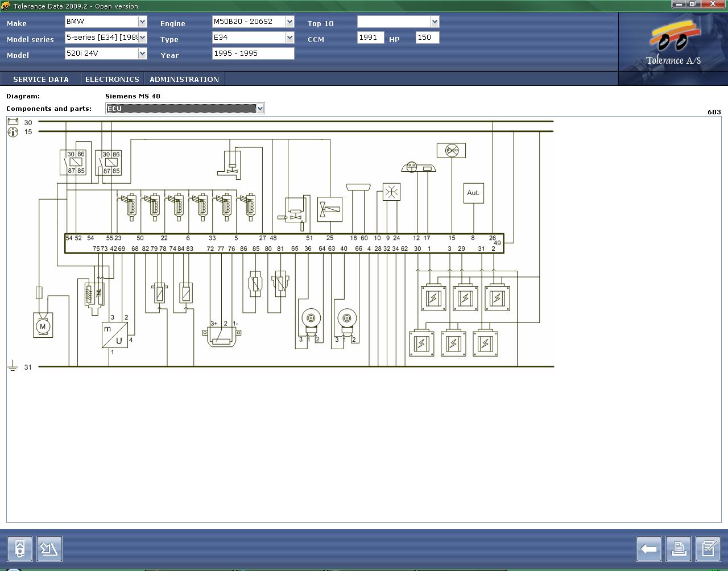The width and height of the screenshot is (728, 571).
Task: Open the ADMINISTRATION menu
Action: point(184,79)
